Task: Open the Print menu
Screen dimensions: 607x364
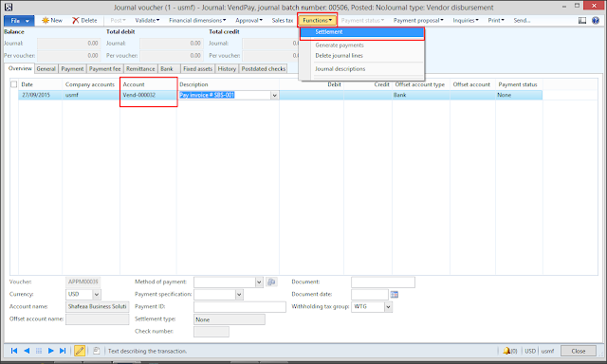Action: click(x=496, y=21)
